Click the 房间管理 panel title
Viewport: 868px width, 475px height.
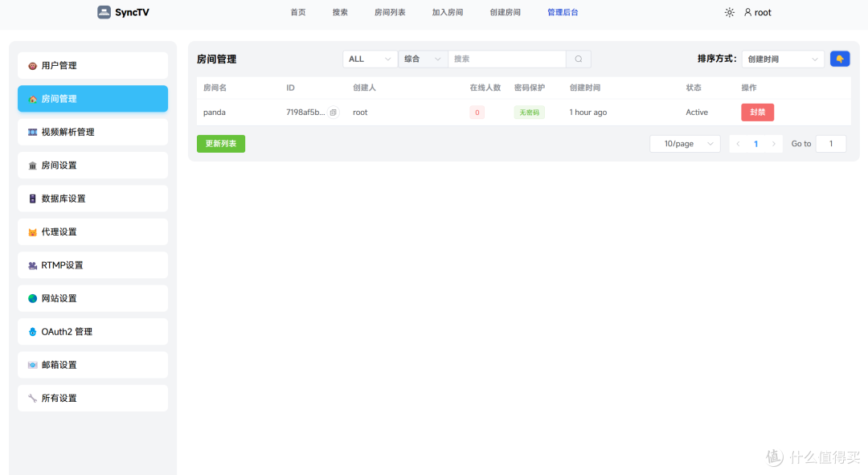pyautogui.click(x=216, y=59)
